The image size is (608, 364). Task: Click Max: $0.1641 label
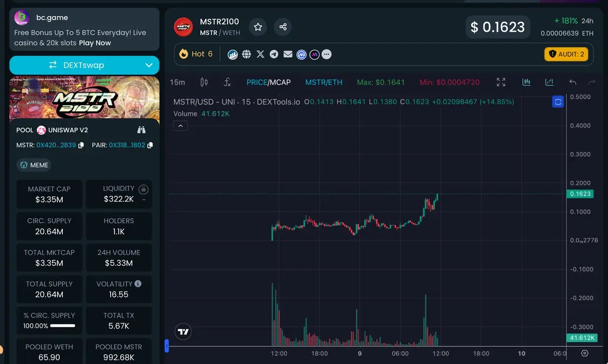point(381,82)
